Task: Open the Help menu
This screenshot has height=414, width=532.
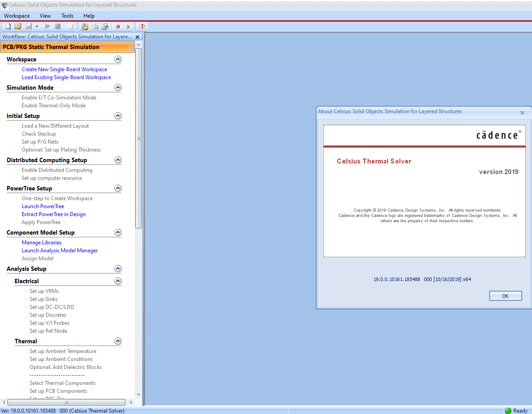Action: coord(89,15)
